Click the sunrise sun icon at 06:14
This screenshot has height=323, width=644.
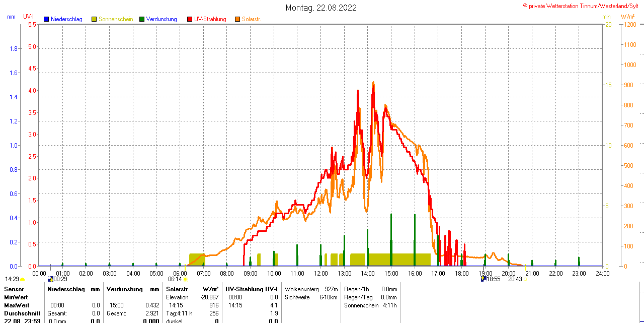pos(185,279)
